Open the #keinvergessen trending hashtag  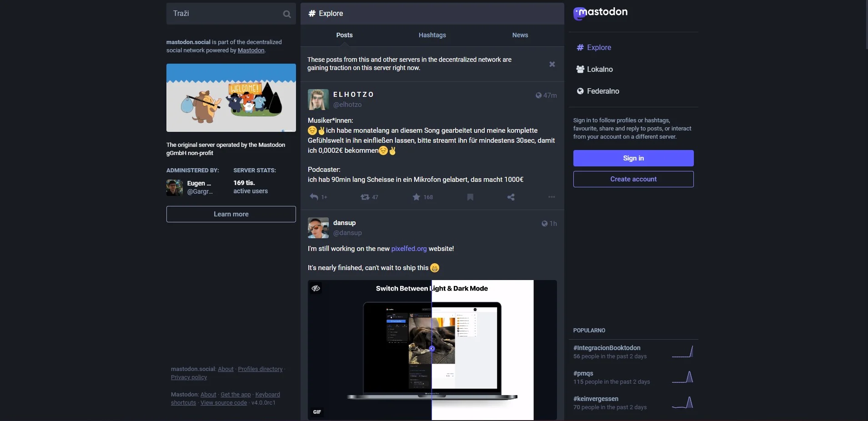pos(596,399)
